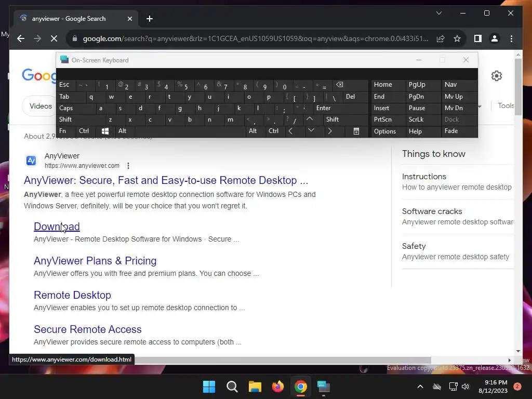The image size is (532, 399).
Task: Stop page loading with the X button
Action: click(54, 38)
